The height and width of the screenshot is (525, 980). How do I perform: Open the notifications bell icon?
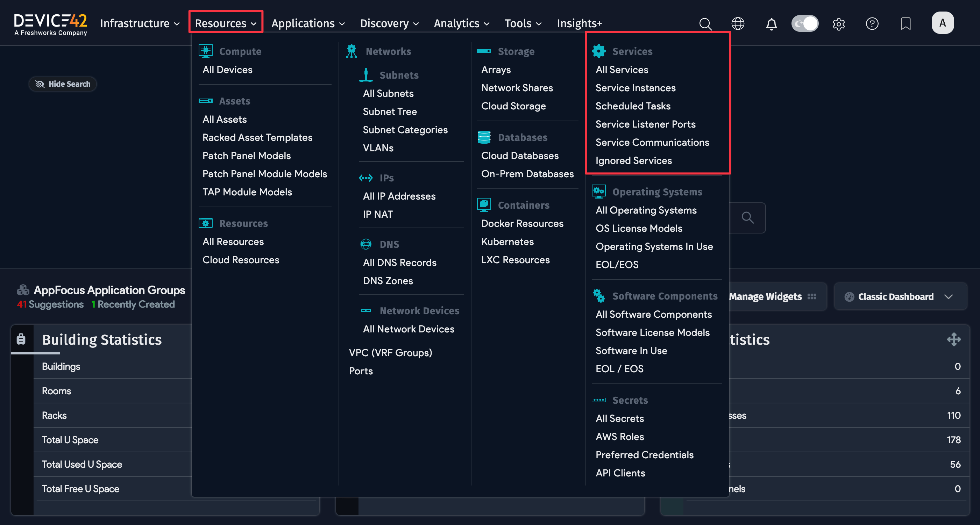(771, 23)
